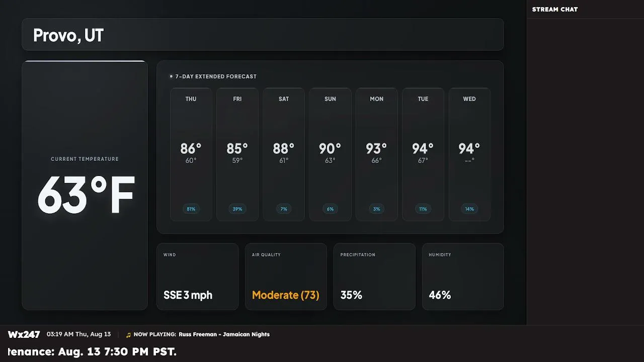Click the Precipitation card label
644x362 pixels.
(x=358, y=255)
